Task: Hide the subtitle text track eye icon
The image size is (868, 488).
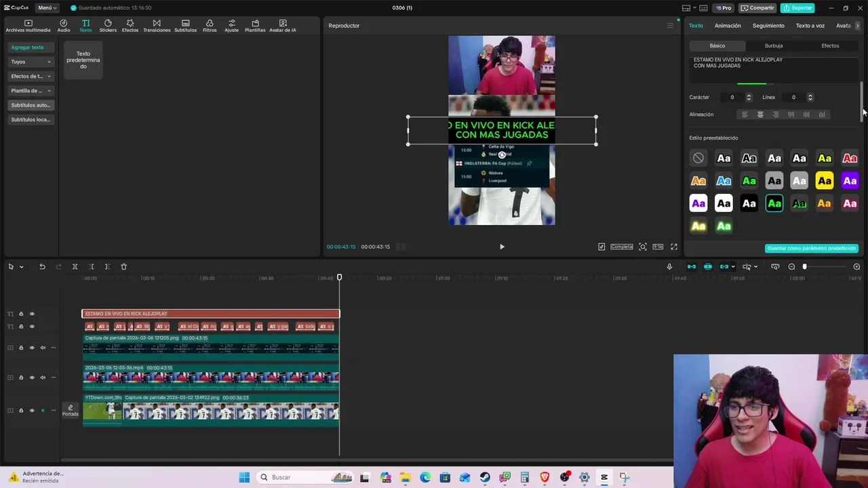Action: (x=31, y=327)
